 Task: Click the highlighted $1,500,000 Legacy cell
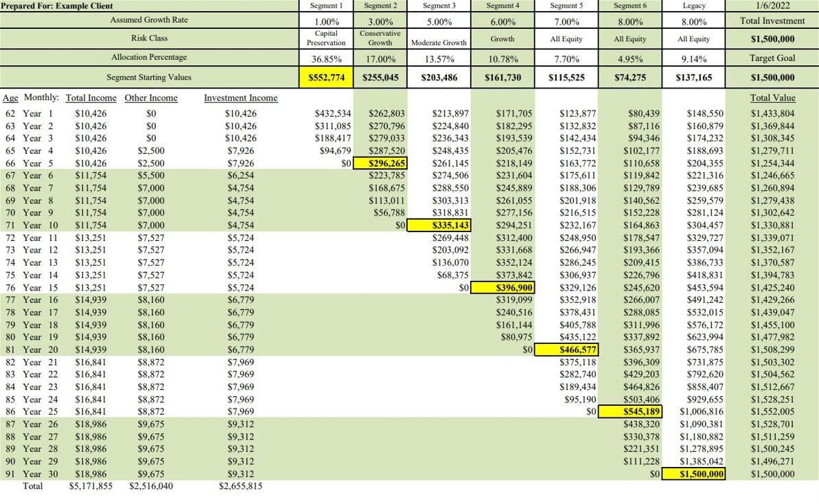[693, 474]
